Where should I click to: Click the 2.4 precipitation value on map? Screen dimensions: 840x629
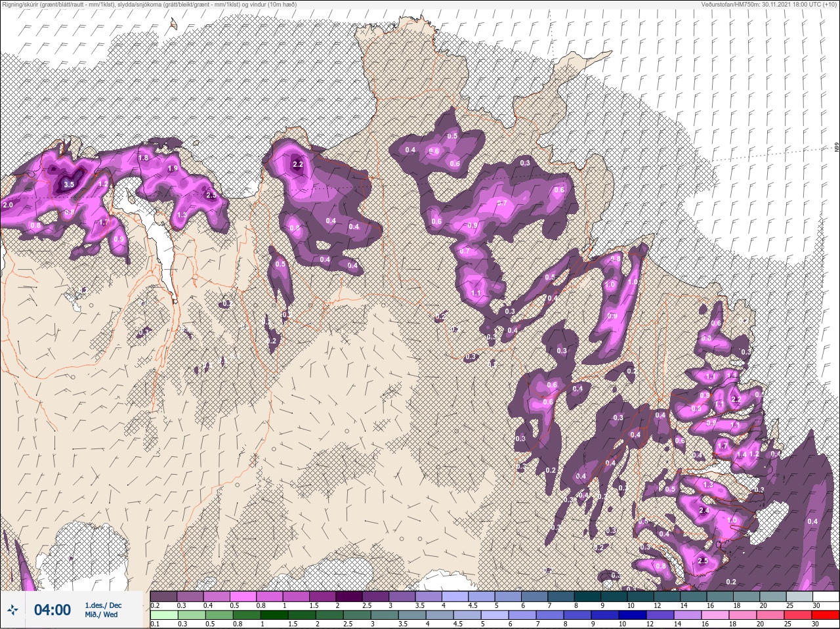pyautogui.click(x=704, y=510)
